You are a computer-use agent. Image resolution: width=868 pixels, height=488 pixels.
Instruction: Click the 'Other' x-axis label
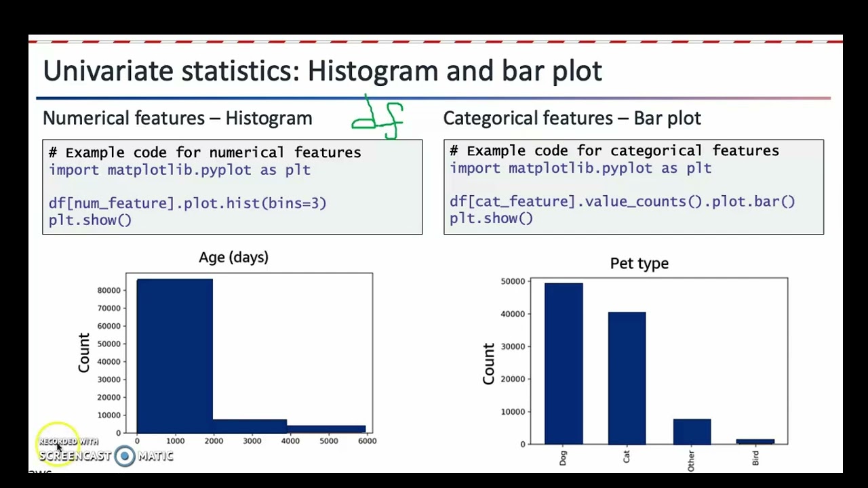691,461
